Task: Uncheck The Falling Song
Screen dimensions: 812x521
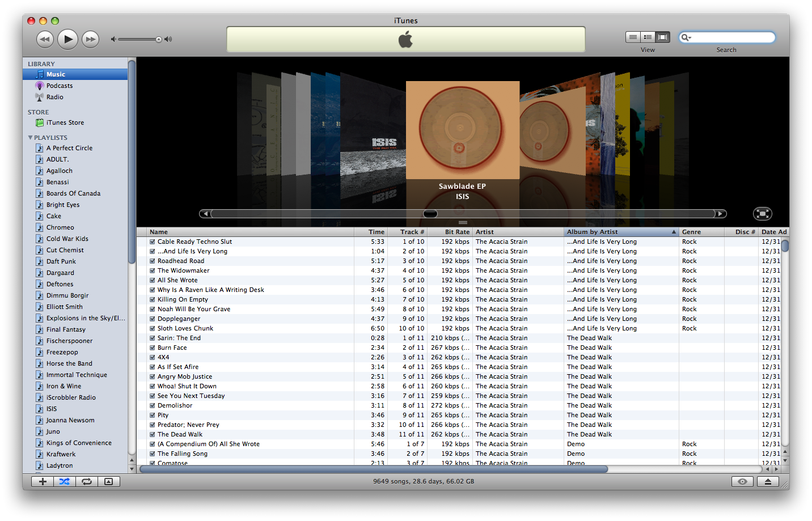Action: (x=152, y=454)
